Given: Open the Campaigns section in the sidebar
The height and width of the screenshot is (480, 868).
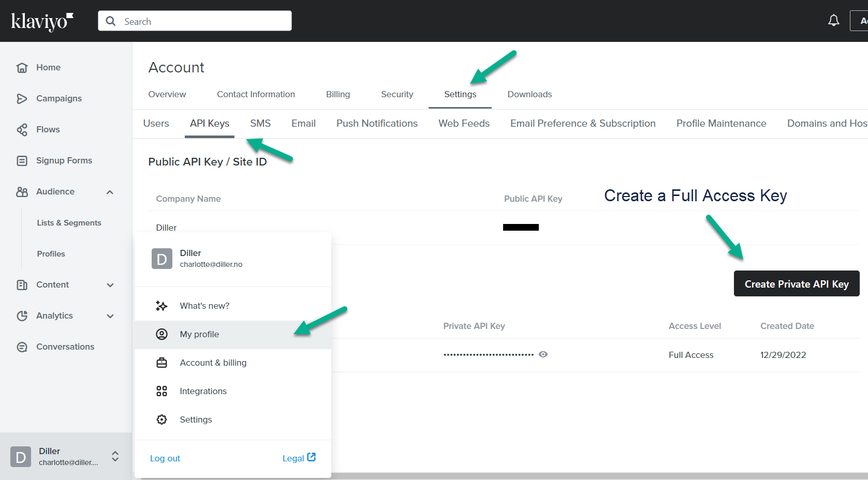Looking at the screenshot, I should [58, 98].
